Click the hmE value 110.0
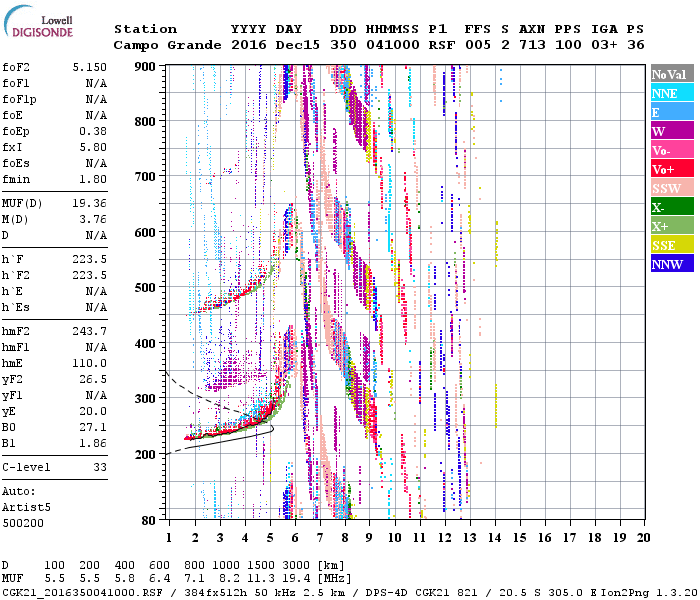Viewport: 700px width, 600px height. tap(90, 363)
